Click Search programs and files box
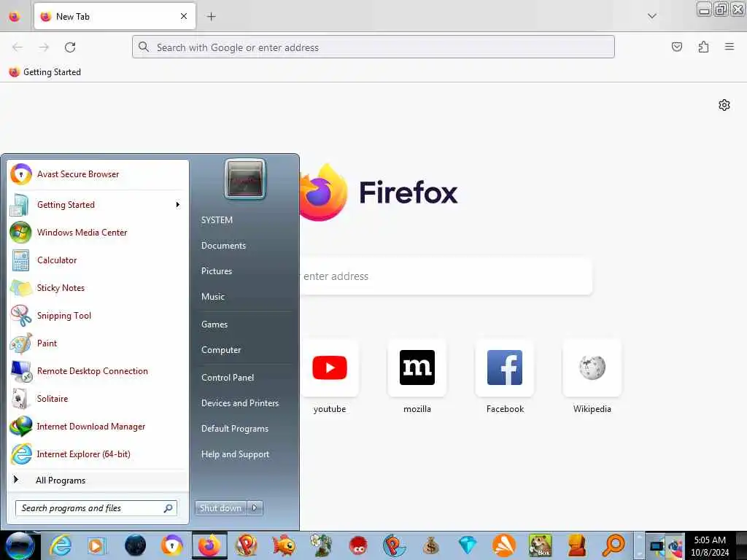The image size is (747, 560). 96,508
